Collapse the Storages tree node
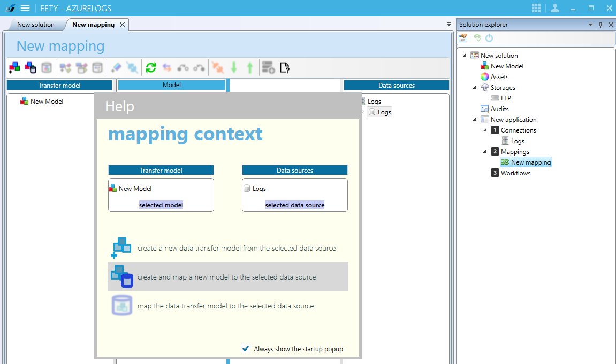Screen dimensions: 616x364 [474, 87]
